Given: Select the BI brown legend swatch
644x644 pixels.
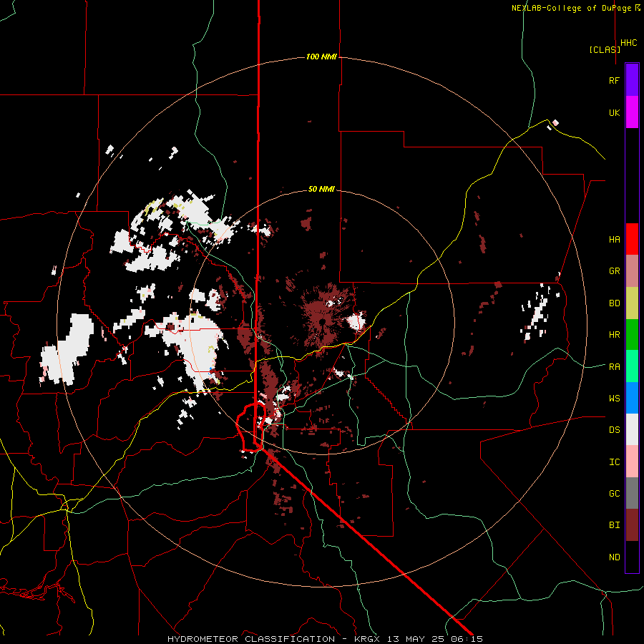Looking at the screenshot, I should pyautogui.click(x=632, y=525).
